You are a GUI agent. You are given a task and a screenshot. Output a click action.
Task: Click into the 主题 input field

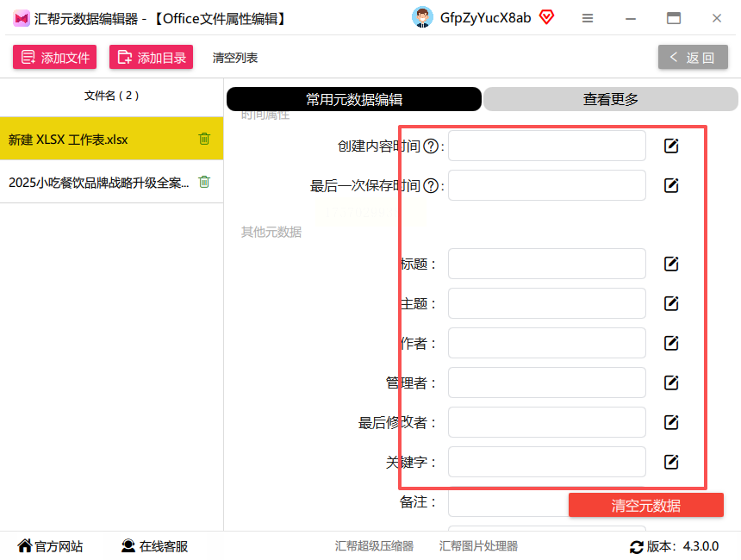pyautogui.click(x=547, y=303)
